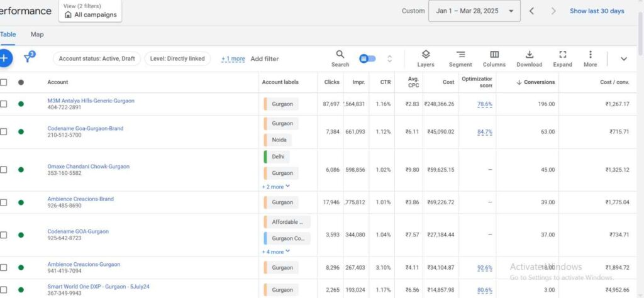Go to previous date range arrow
644x298 pixels.
coord(531,11)
